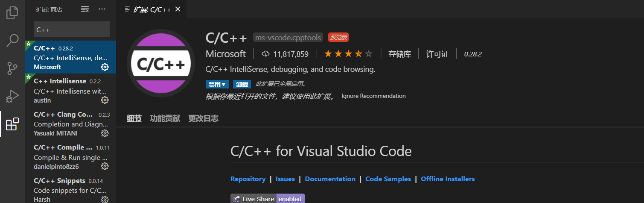644x203 pixels.
Task: Open the Source Control view
Action: pos(12,68)
